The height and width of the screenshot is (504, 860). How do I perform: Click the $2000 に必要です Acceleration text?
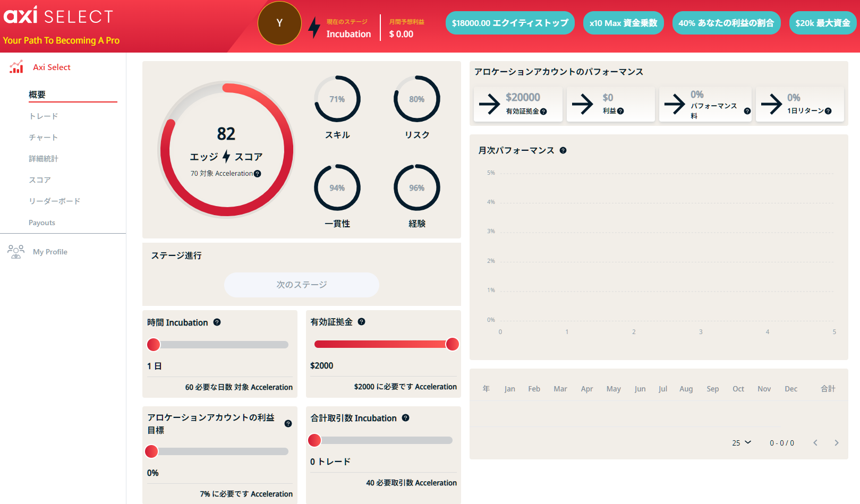[405, 387]
